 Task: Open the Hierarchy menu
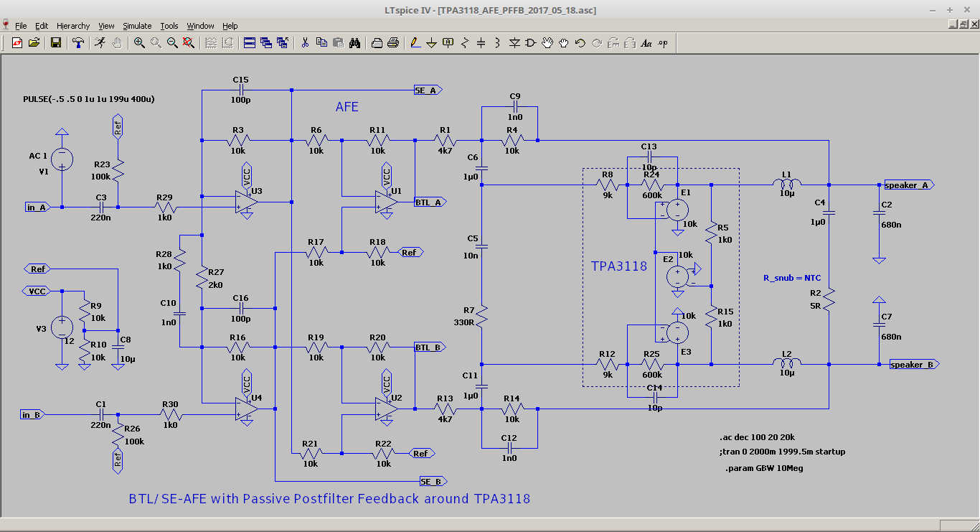pos(73,26)
